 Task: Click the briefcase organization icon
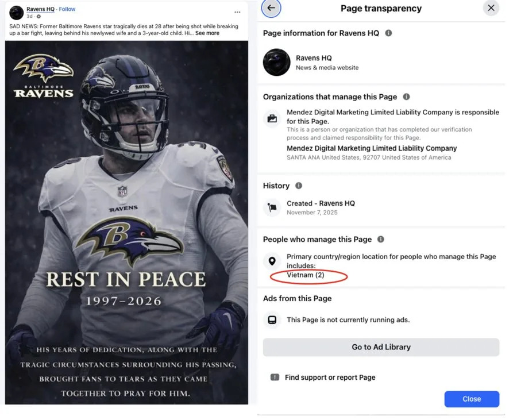pyautogui.click(x=272, y=119)
